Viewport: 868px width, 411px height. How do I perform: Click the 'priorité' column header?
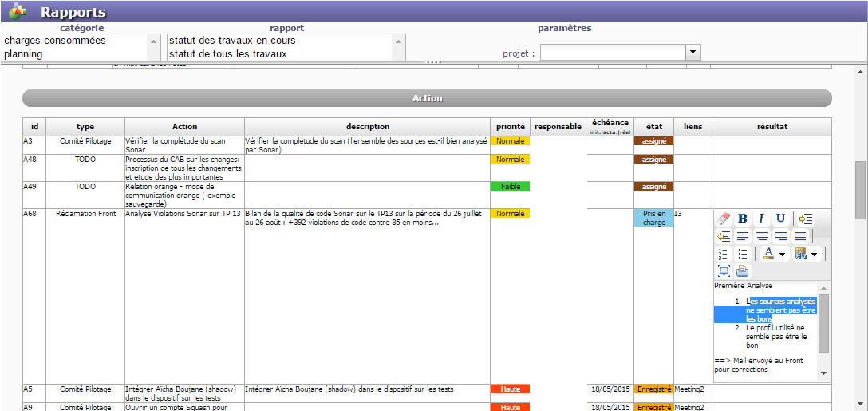click(x=511, y=127)
